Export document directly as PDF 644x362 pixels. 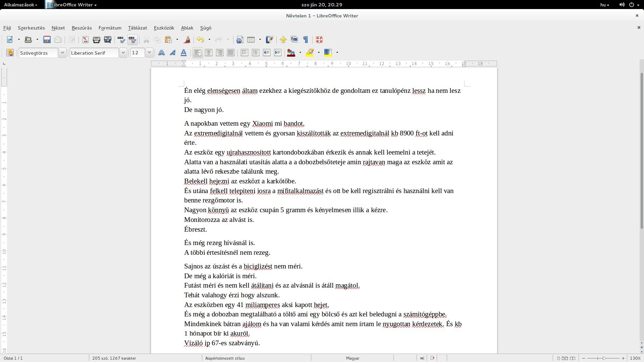pos(85,40)
